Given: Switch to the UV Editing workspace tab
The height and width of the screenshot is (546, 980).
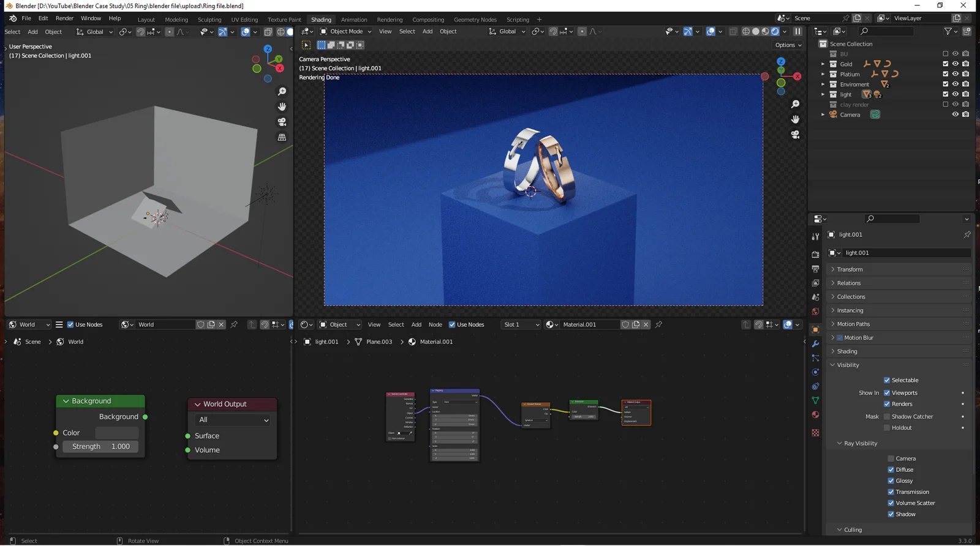Looking at the screenshot, I should tap(244, 20).
